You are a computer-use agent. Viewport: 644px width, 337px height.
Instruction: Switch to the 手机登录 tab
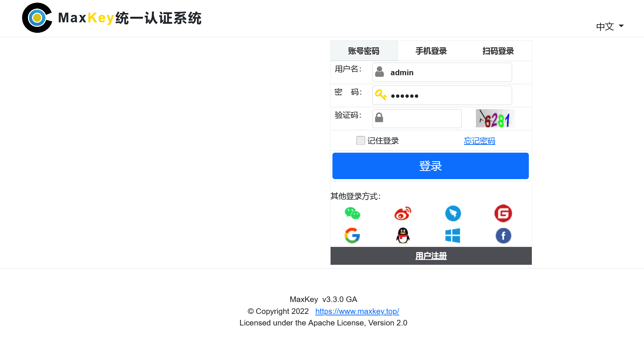pos(431,51)
